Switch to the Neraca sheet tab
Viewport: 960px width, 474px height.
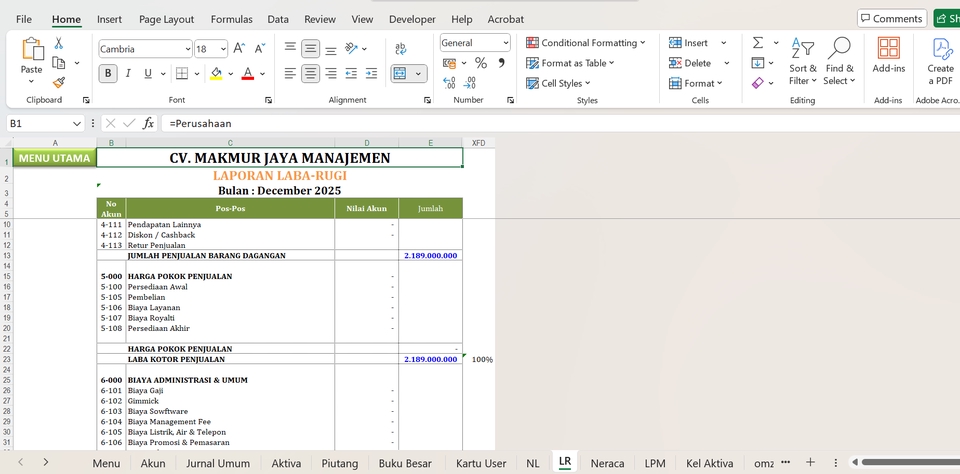[607, 463]
